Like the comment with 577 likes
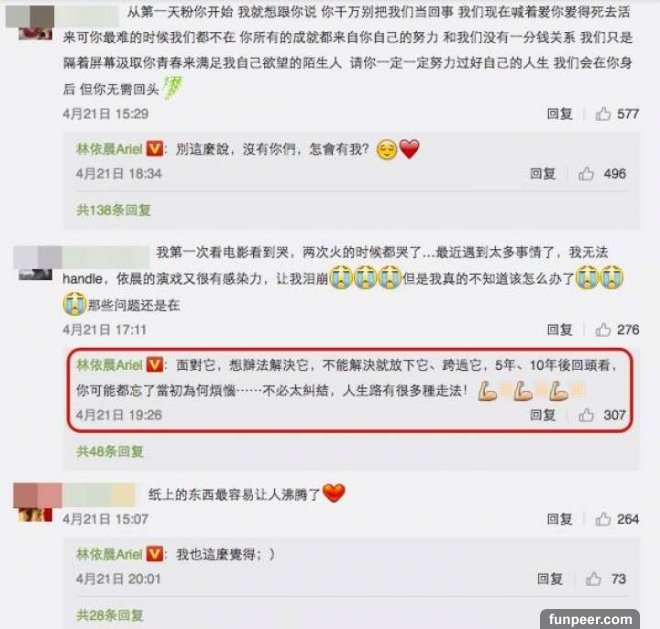660x629 pixels. point(603,114)
